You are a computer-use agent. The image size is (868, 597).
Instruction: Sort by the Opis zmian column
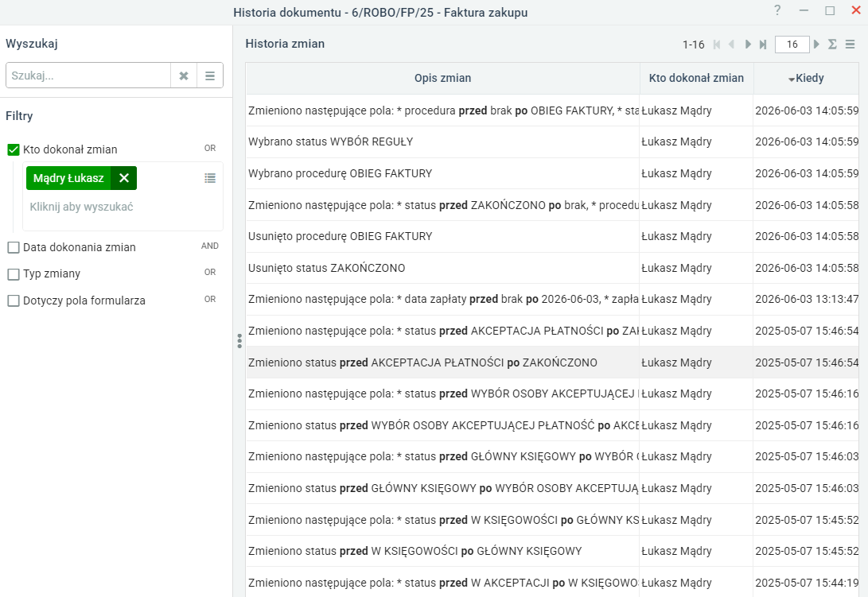[443, 78]
